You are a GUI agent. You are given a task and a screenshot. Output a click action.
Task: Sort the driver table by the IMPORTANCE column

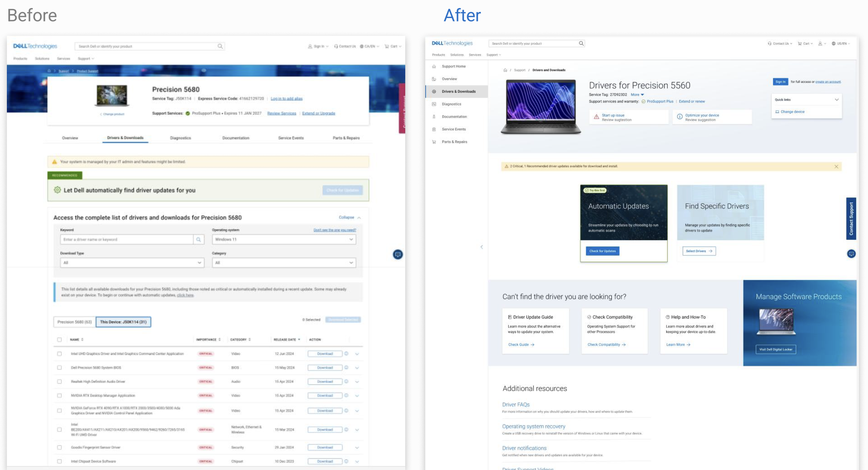coord(208,340)
